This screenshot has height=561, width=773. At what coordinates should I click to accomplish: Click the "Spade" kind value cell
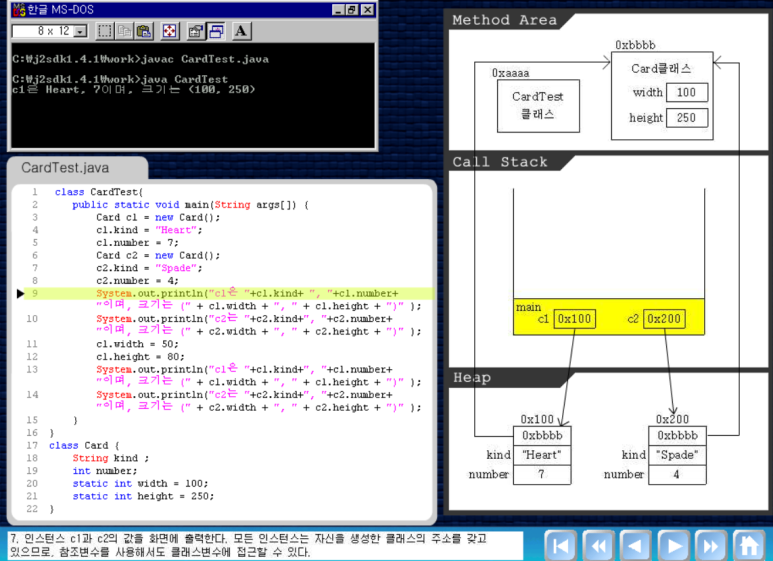[x=677, y=455]
